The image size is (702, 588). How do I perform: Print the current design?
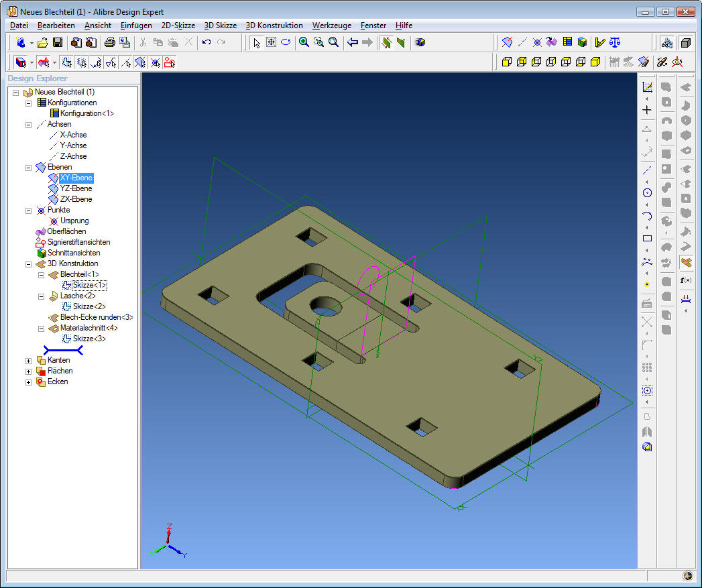110,42
